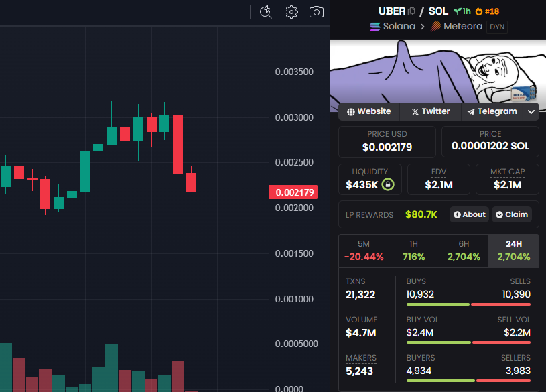Click the SELLERS 3,983 value
This screenshot has height=392, width=546.
[x=518, y=371]
